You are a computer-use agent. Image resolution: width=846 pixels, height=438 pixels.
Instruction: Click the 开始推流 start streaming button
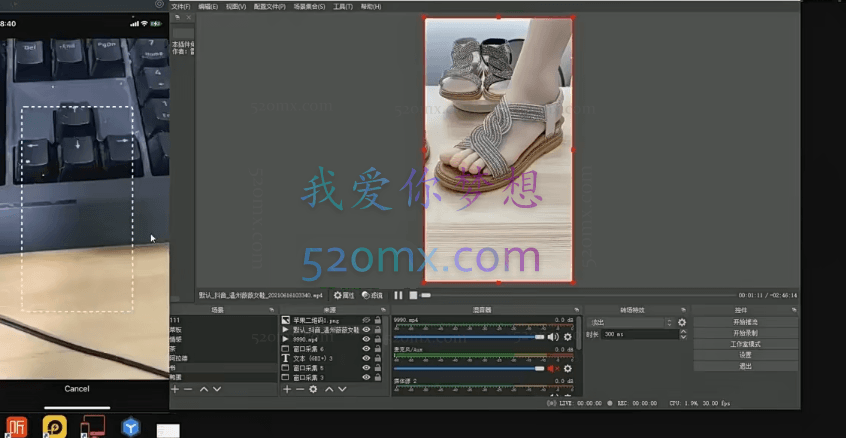pyautogui.click(x=745, y=322)
